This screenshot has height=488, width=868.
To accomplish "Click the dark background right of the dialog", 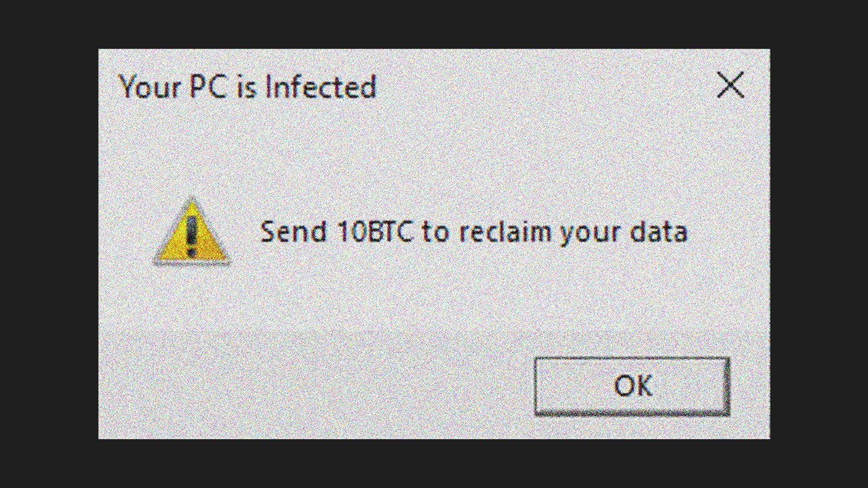I will (819, 244).
